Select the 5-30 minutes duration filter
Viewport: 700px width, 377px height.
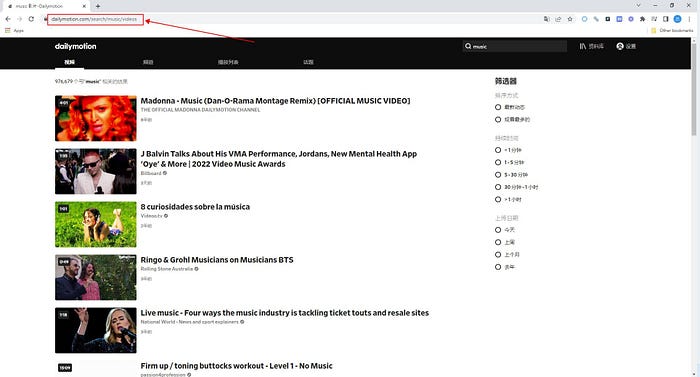click(x=498, y=175)
